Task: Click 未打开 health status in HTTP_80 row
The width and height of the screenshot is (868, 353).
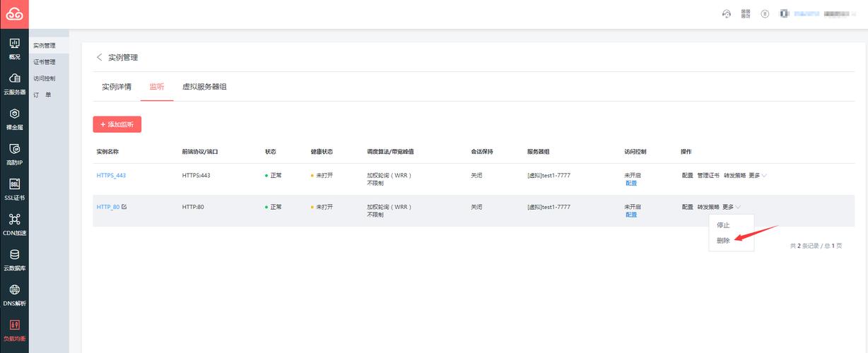Action: pyautogui.click(x=322, y=207)
